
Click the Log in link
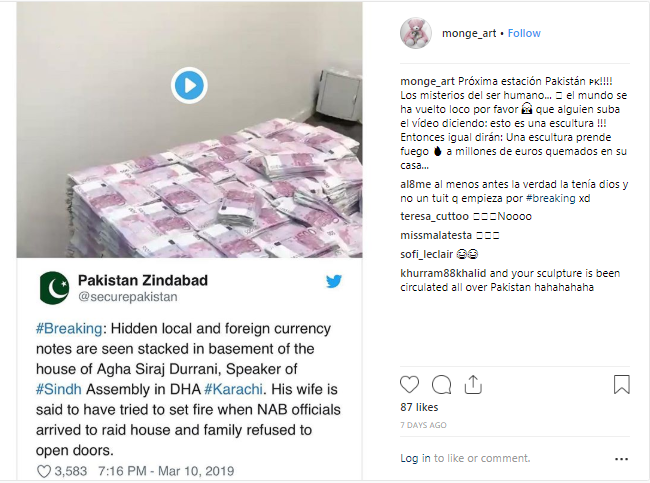coord(415,458)
